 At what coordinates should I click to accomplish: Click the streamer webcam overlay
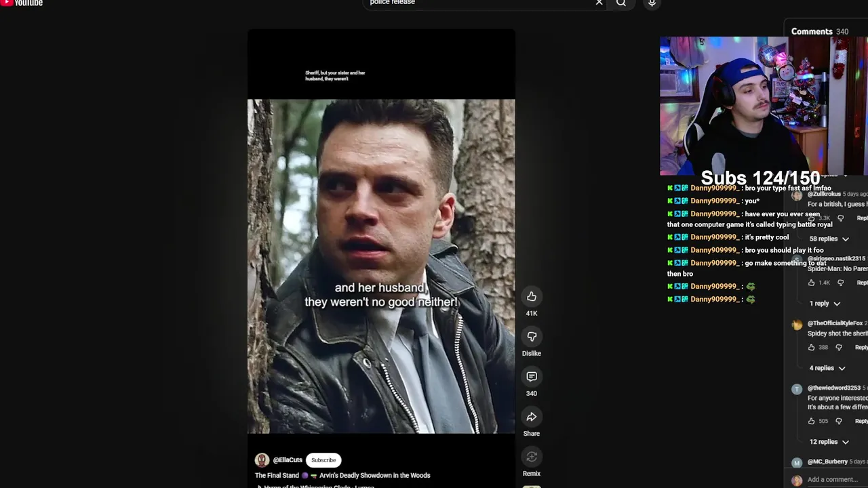click(x=764, y=106)
